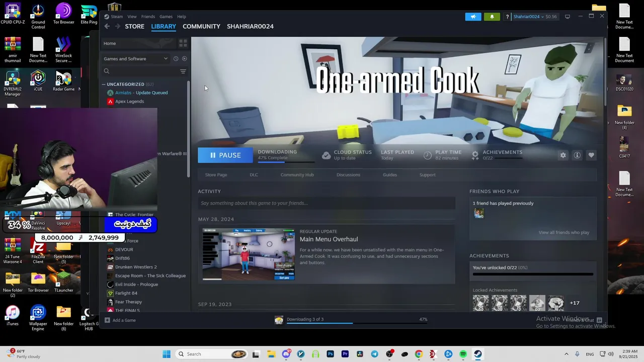Screen dimensions: 644x362
Task: Select Escape Room - The Sick Colleague
Action: click(x=150, y=276)
